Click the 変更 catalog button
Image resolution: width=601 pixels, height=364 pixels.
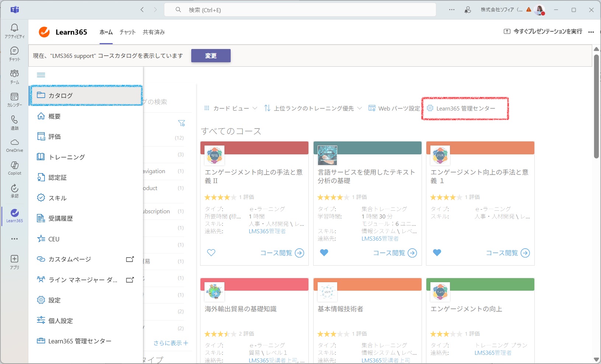211,56
